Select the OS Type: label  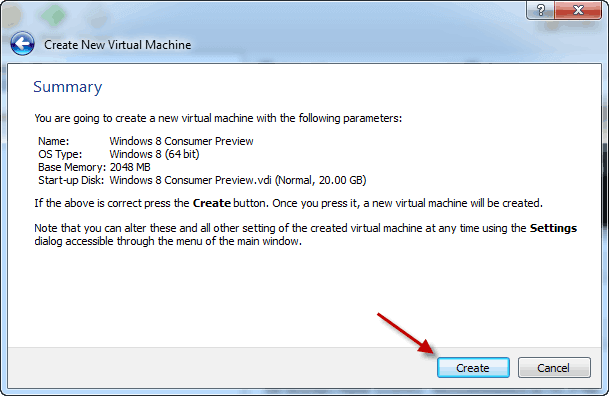[60, 154]
